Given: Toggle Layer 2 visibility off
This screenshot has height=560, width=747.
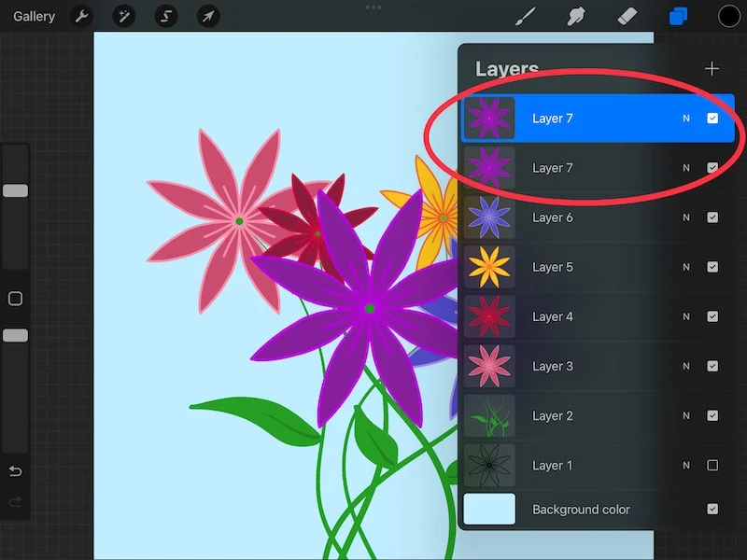Looking at the screenshot, I should pos(712,415).
